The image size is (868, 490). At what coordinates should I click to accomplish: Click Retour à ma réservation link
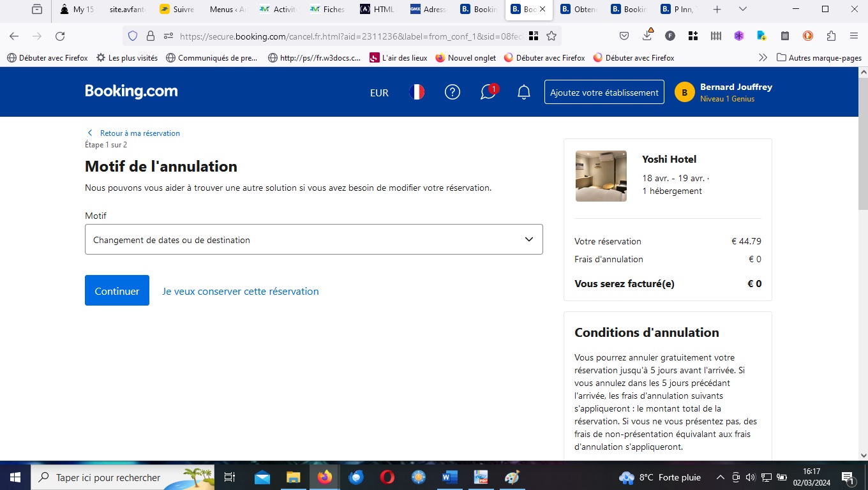[x=140, y=133]
